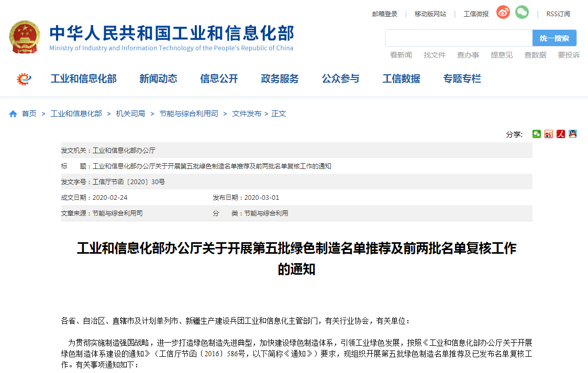This screenshot has height=373, width=588.
Task: Go to the 政务服务 navigation item
Action: point(280,79)
